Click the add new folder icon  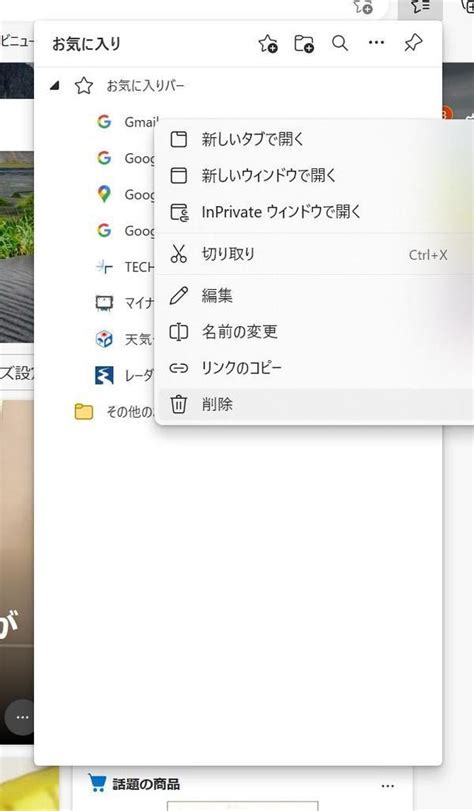[304, 44]
